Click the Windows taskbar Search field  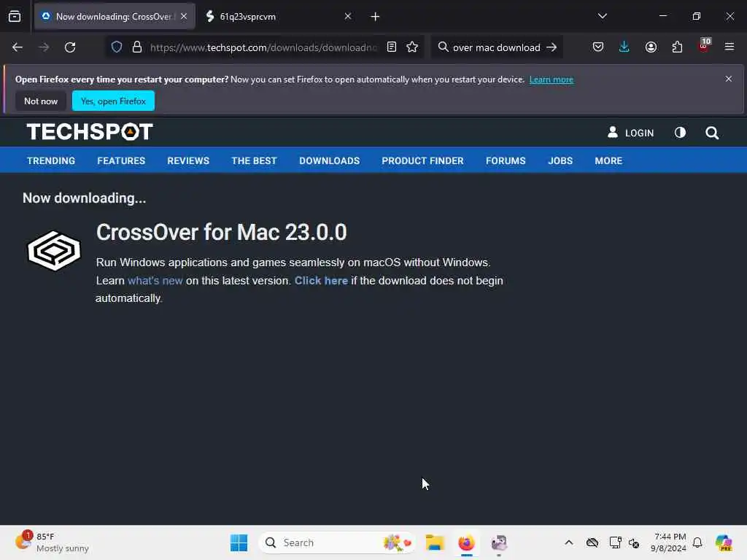coord(337,542)
